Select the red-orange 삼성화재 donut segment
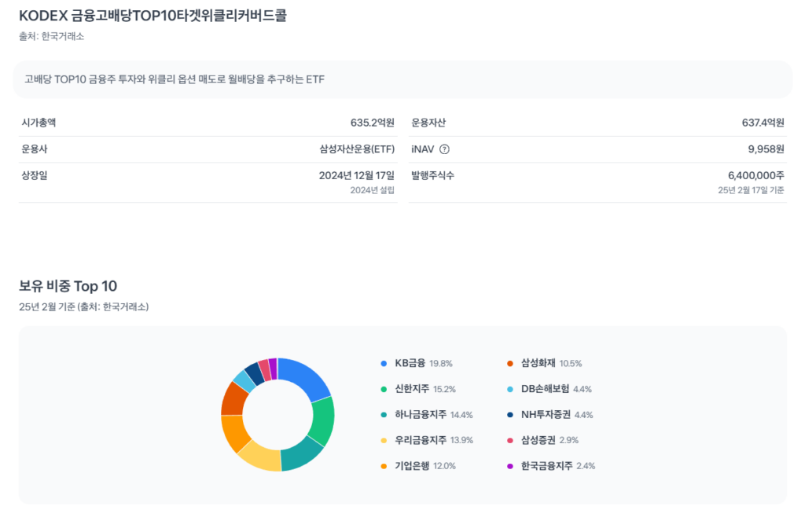 (x=233, y=399)
